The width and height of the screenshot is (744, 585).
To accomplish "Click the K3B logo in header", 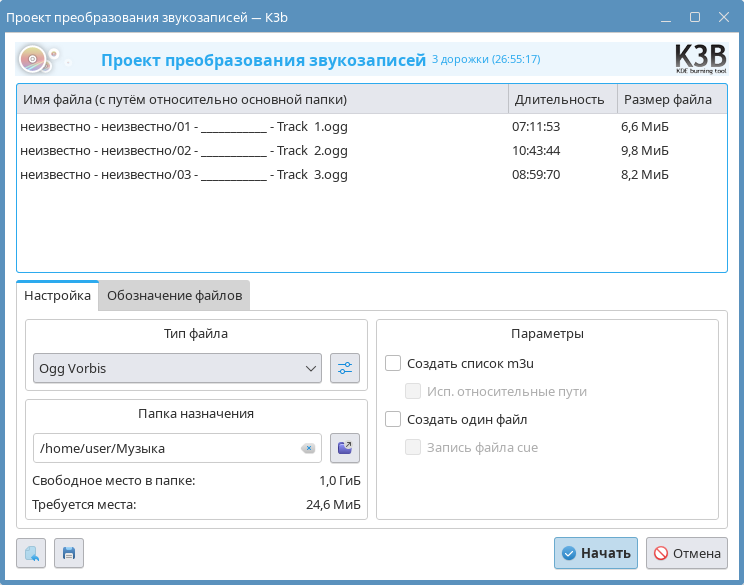I will (x=701, y=60).
